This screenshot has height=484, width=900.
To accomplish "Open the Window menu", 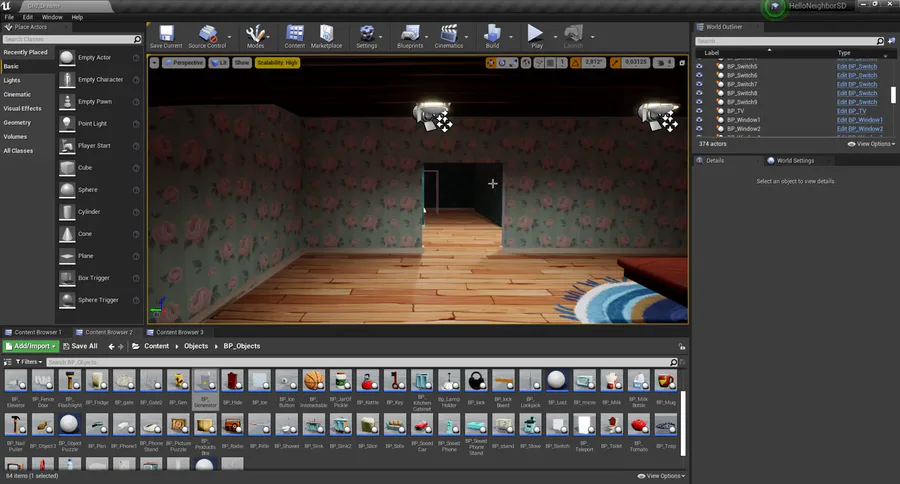I will [52, 17].
